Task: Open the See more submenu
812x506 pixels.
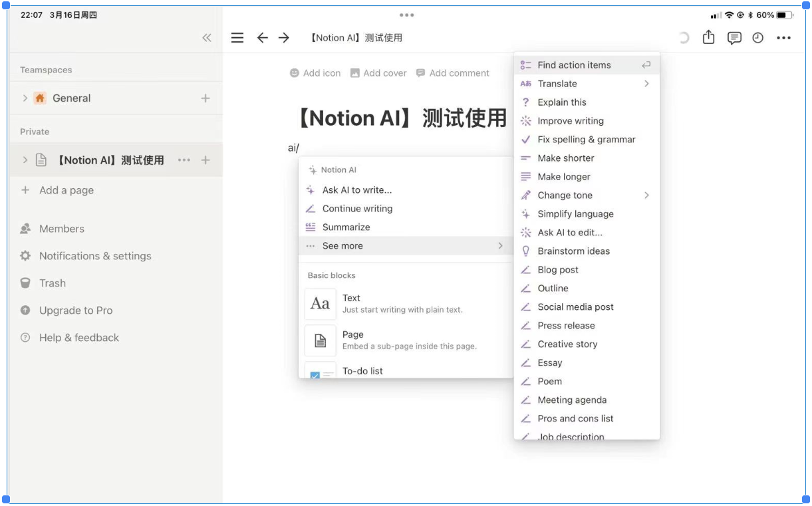Action: (x=406, y=246)
